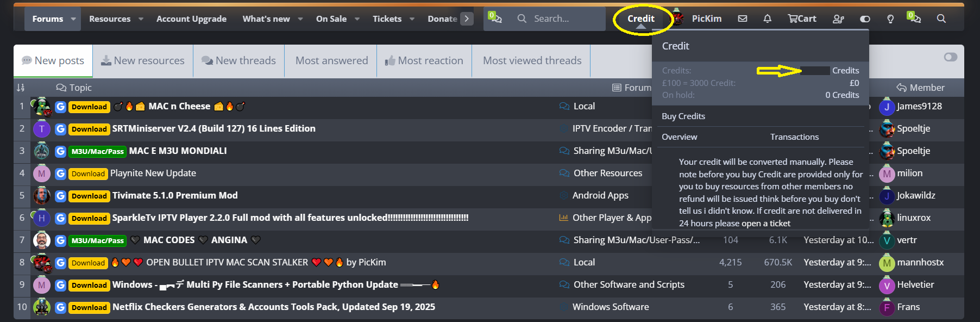Select the New resources tab
This screenshot has width=980, height=322.
pos(142,60)
